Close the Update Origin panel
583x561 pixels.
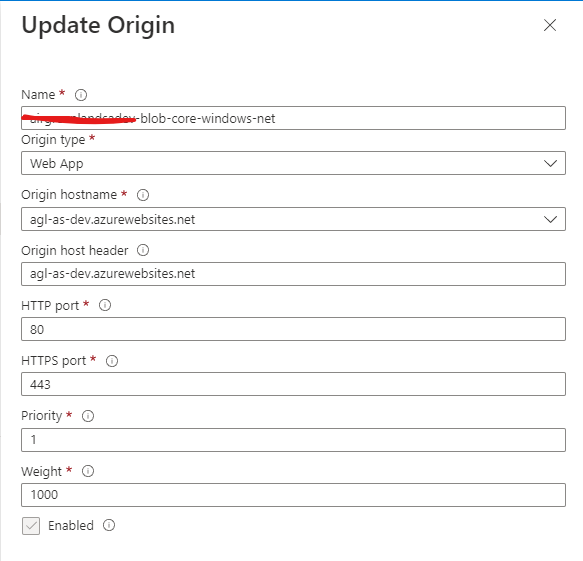(550, 25)
